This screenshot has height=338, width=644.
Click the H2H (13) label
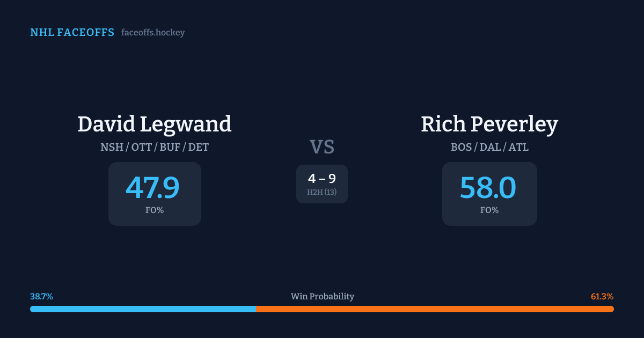[x=322, y=192]
